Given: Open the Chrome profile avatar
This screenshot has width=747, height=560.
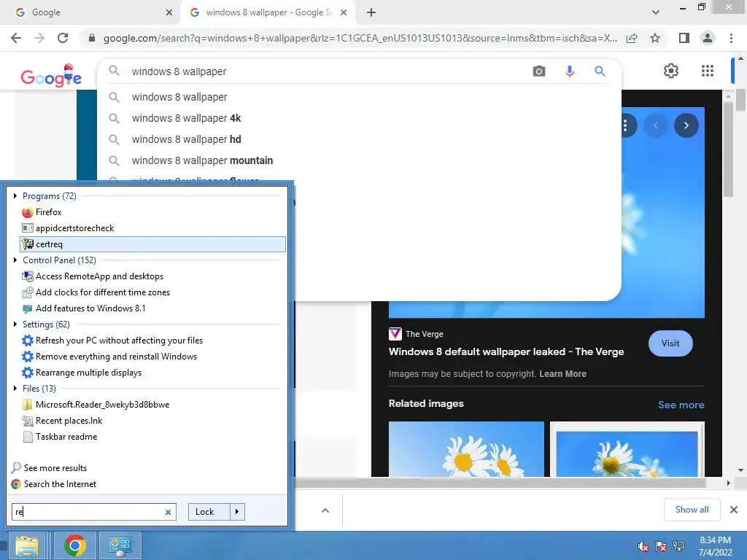Looking at the screenshot, I should [708, 38].
